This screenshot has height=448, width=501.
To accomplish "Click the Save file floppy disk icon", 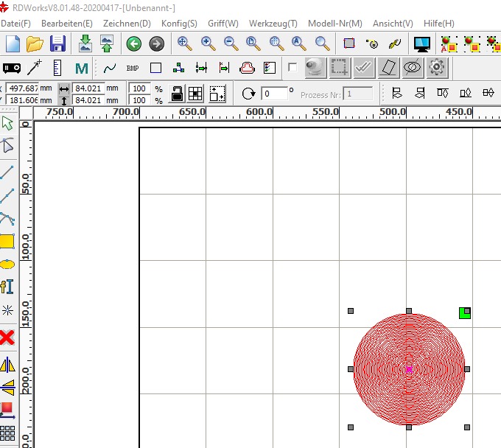I will [x=57, y=44].
